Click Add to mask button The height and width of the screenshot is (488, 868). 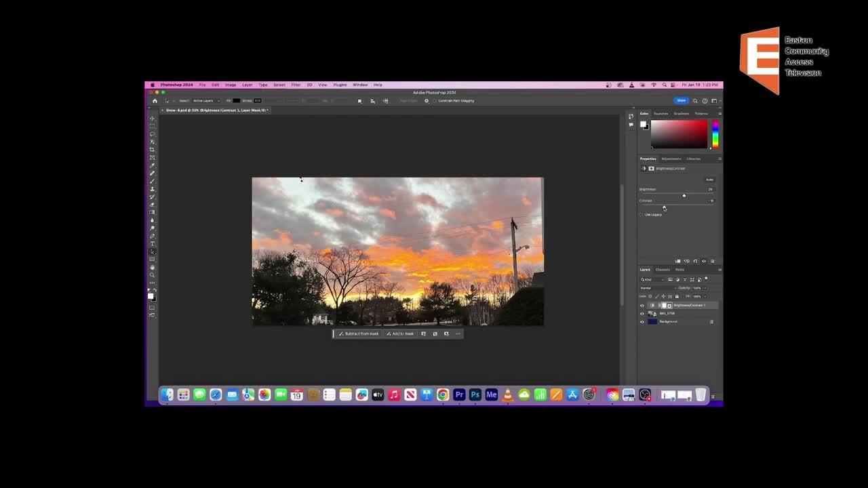click(400, 333)
